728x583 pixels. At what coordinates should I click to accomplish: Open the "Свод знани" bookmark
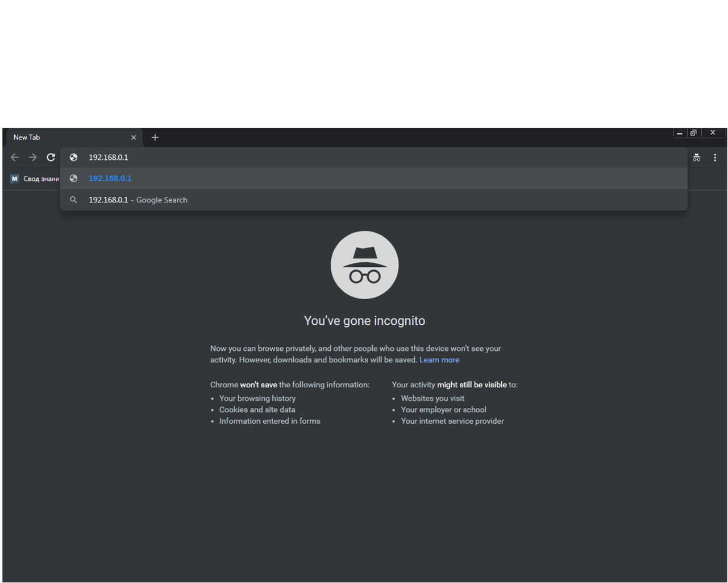[35, 179]
